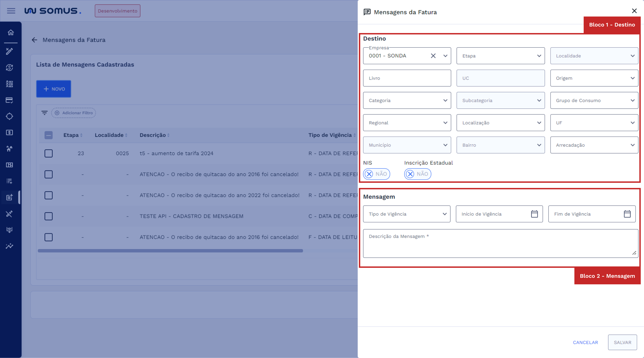Open the analytics trend icon at sidebar bottom
The width and height of the screenshot is (644, 358).
9,246
